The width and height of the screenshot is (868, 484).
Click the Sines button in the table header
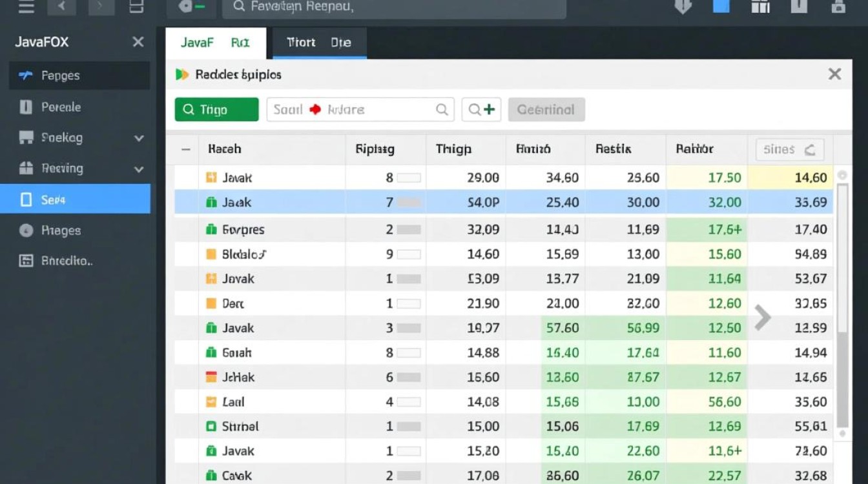(x=789, y=150)
